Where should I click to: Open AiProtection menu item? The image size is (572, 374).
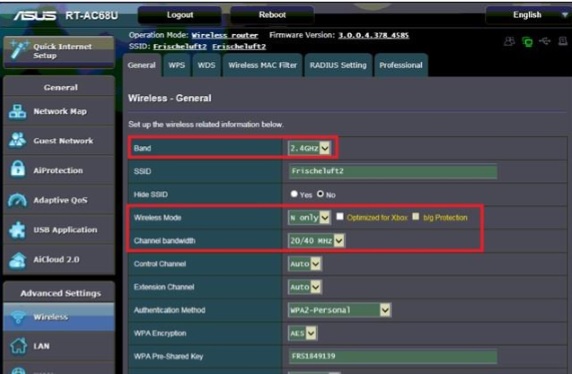pyautogui.click(x=59, y=170)
